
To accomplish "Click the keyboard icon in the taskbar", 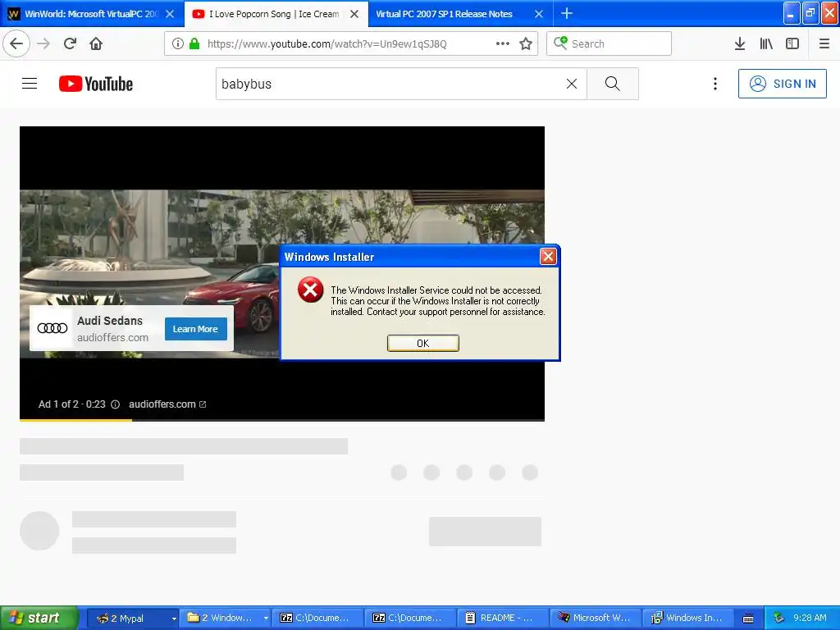I will click(748, 619).
